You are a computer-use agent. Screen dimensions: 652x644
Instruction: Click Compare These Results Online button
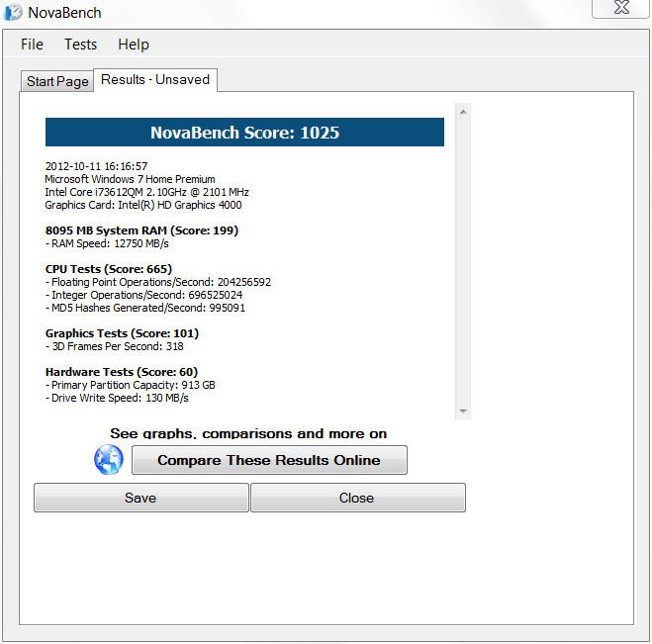tap(269, 460)
